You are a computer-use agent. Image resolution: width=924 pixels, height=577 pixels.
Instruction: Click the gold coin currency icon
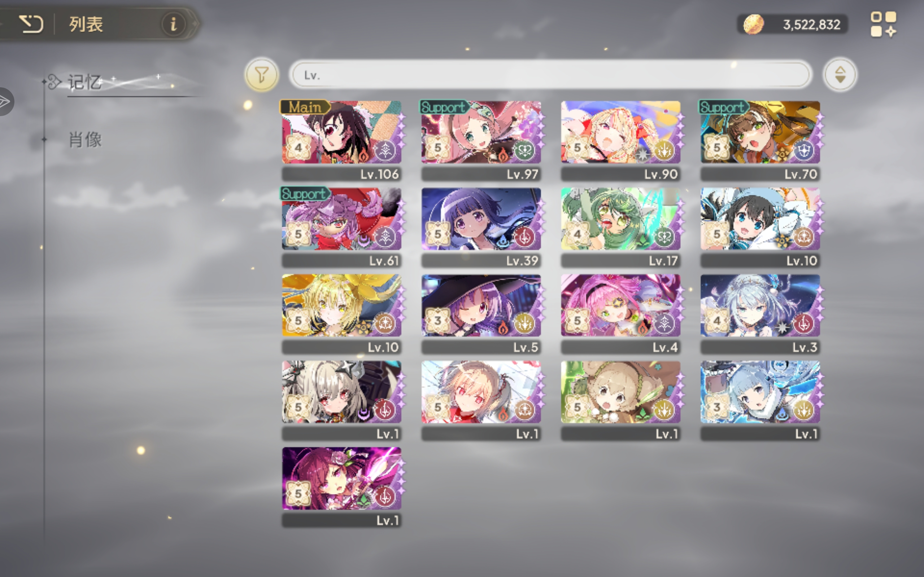tap(753, 25)
